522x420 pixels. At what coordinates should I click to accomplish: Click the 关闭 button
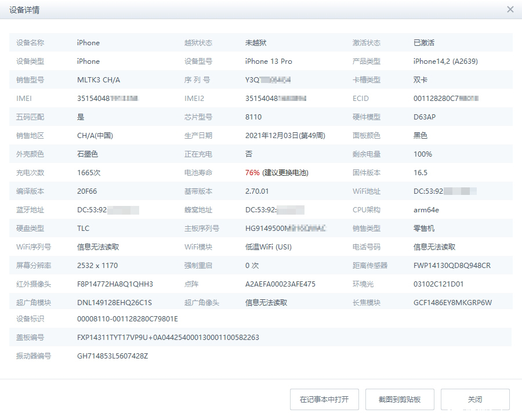tap(475, 399)
